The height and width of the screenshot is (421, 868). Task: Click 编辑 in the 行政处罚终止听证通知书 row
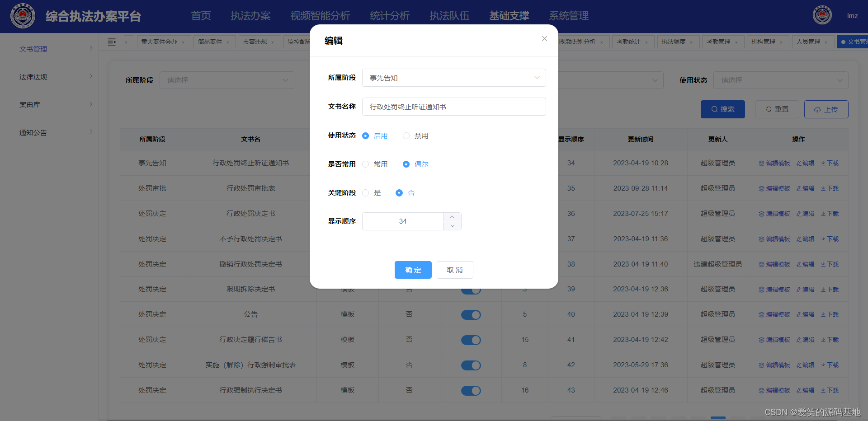point(805,163)
